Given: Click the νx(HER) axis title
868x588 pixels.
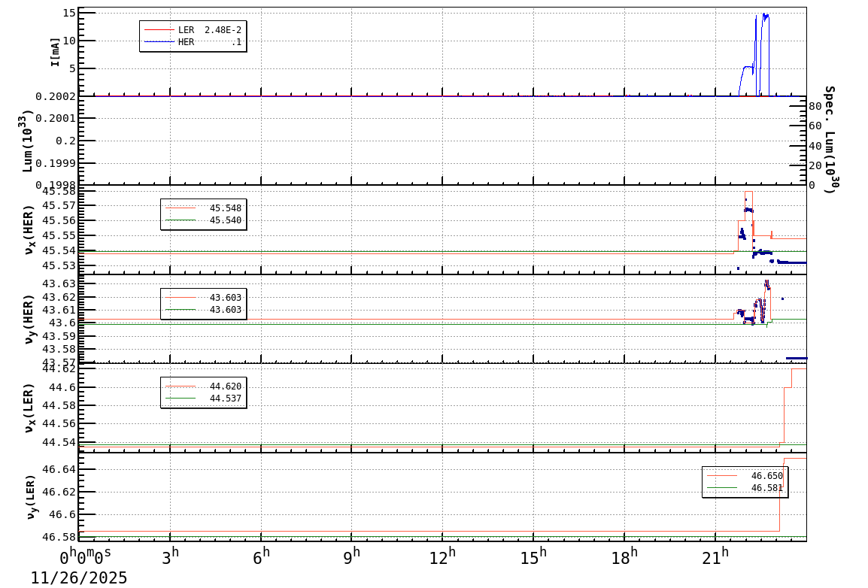Looking at the screenshot, I should tap(29, 229).
